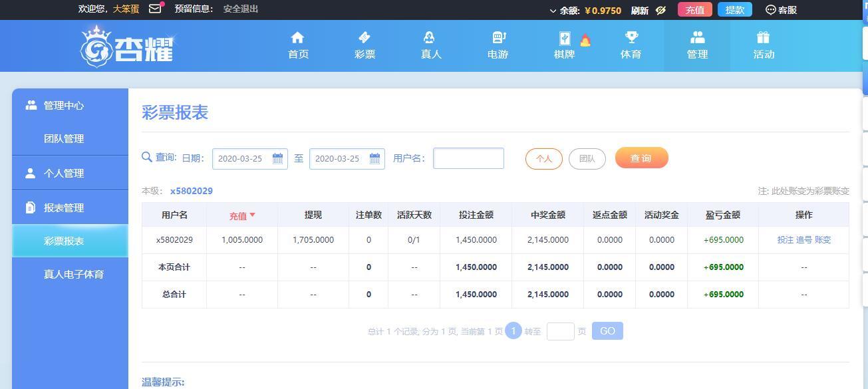Open 电游 slot games icon

[x=498, y=37]
